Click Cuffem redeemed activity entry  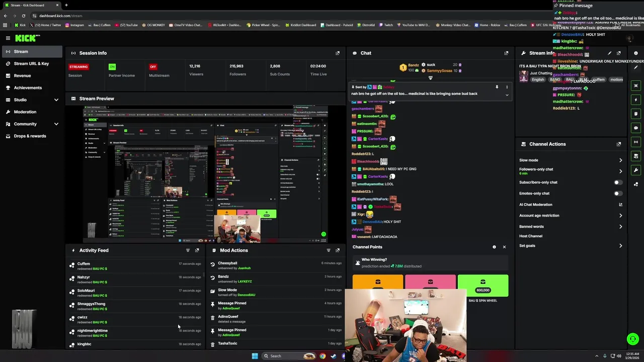(135, 266)
